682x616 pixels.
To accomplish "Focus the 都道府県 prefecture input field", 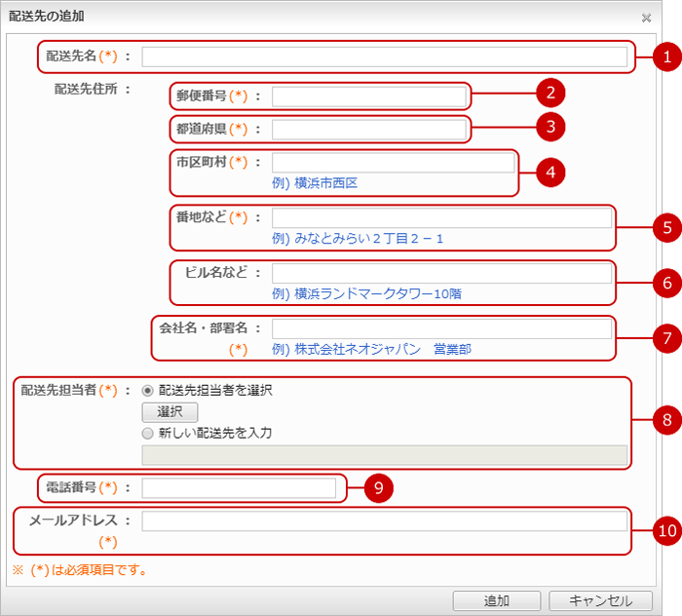I will pos(368,130).
